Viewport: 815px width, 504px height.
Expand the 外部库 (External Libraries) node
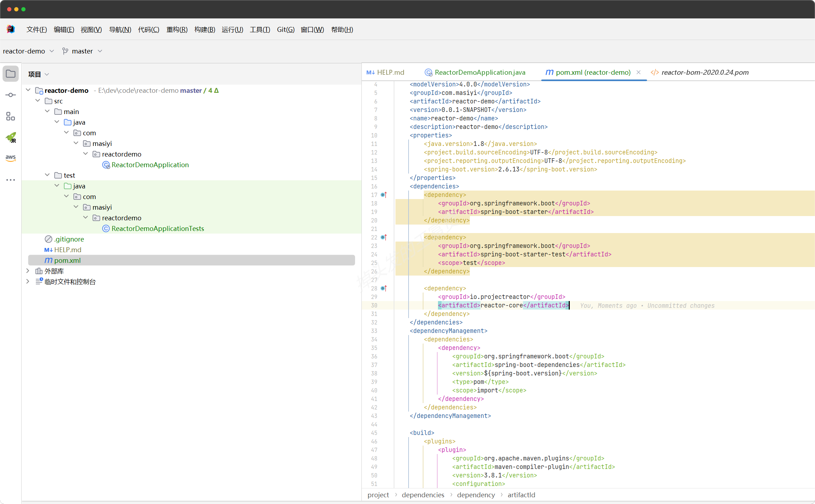pyautogui.click(x=28, y=271)
